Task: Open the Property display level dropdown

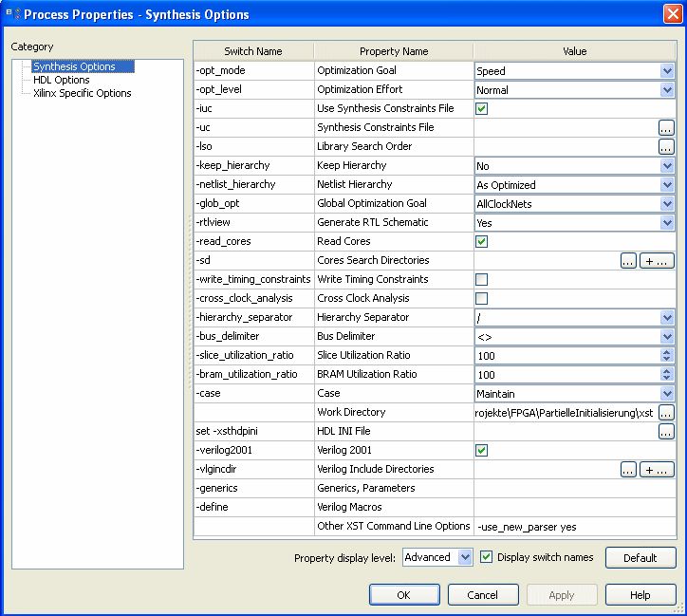Action: tap(464, 557)
